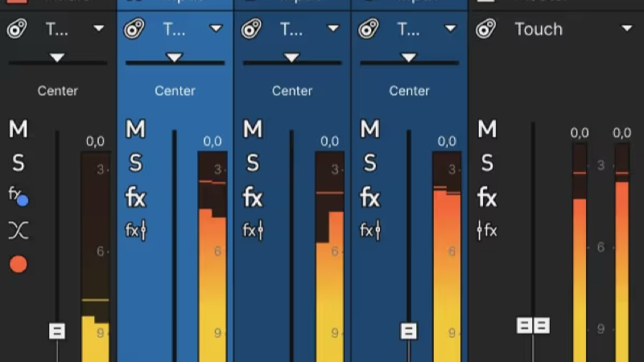Open automation mode dropdown on fourth strip

click(451, 28)
